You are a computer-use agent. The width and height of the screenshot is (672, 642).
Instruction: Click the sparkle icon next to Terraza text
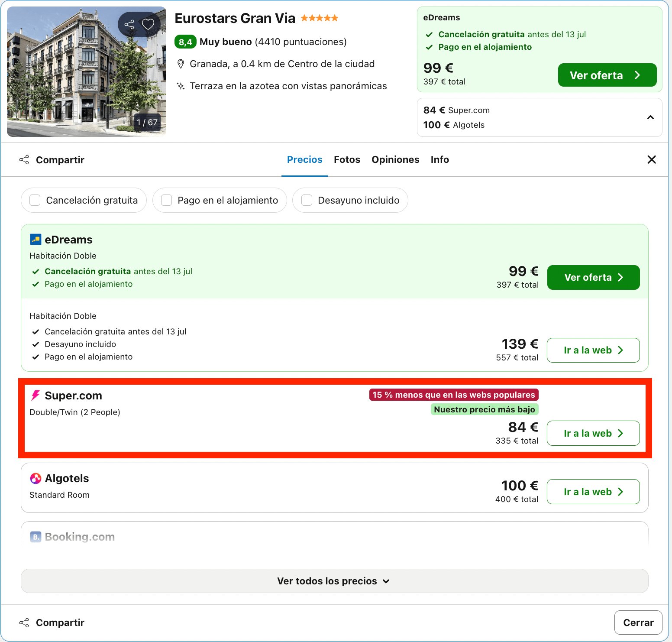pos(181,86)
